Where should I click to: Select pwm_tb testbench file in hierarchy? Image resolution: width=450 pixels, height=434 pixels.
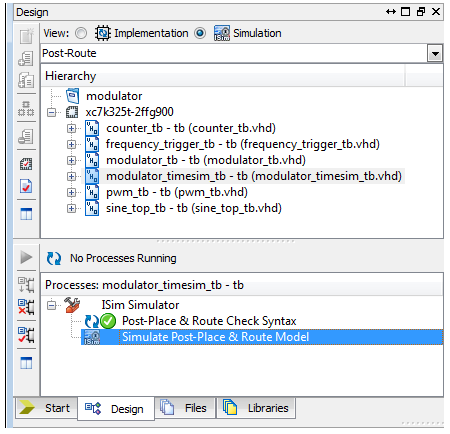click(x=177, y=192)
